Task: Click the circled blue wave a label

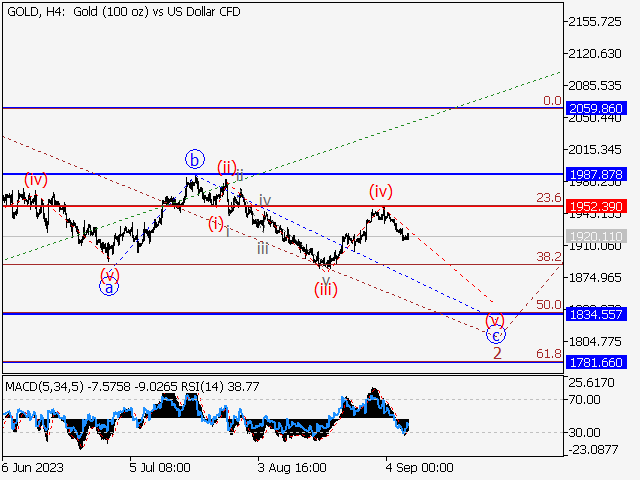Action: point(108,287)
